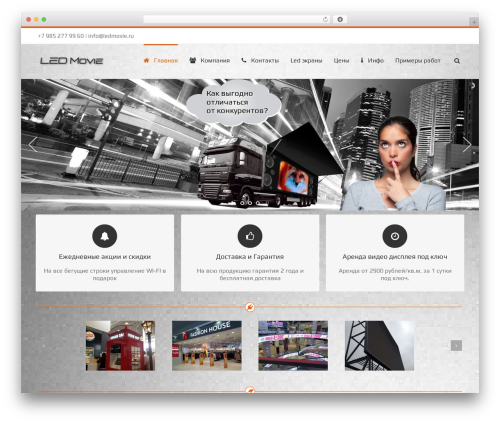Open the Главная home menu item
The width and height of the screenshot is (500, 423).
[x=161, y=61]
